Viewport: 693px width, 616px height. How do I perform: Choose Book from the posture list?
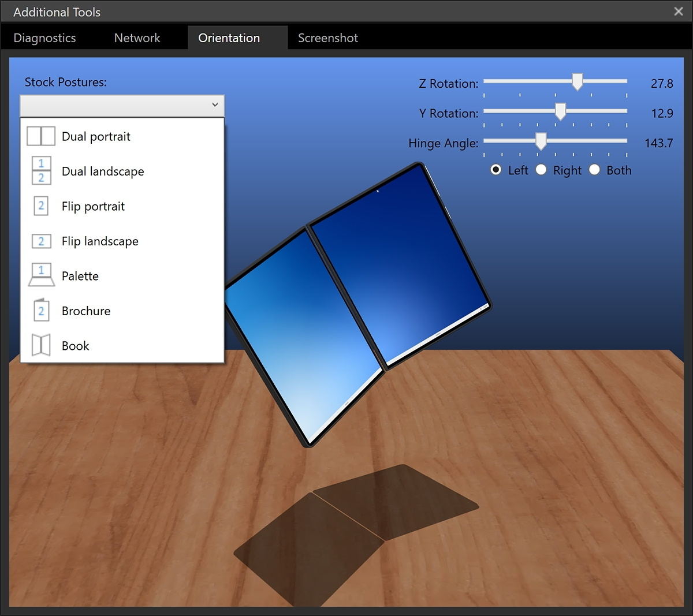click(122, 345)
